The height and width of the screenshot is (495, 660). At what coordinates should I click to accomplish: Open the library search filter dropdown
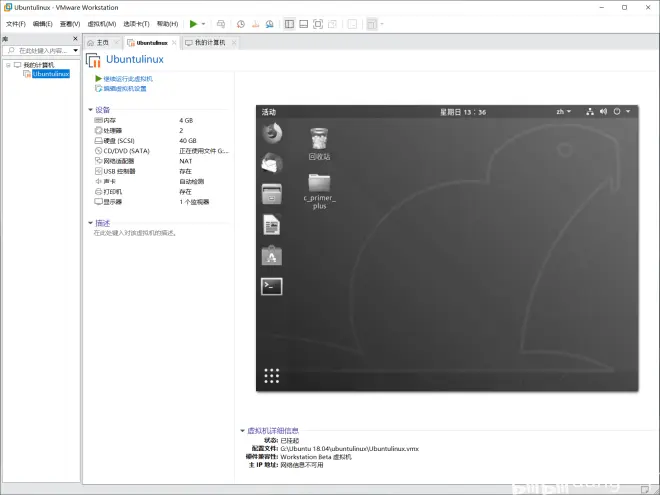tap(75, 51)
